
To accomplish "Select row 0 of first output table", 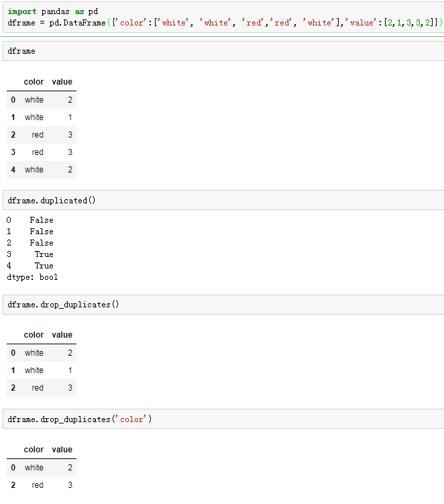I will (42, 100).
